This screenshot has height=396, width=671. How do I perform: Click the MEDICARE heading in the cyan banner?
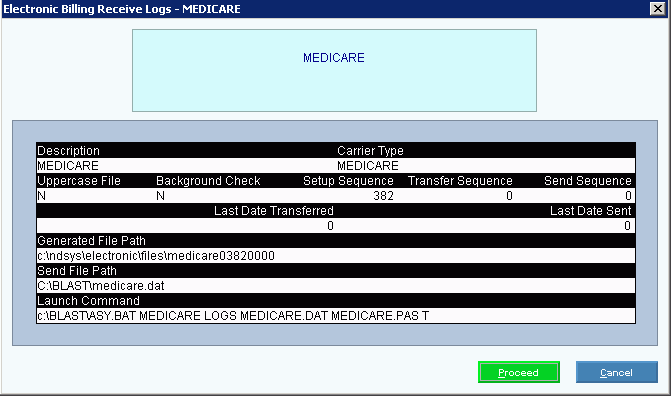point(334,58)
